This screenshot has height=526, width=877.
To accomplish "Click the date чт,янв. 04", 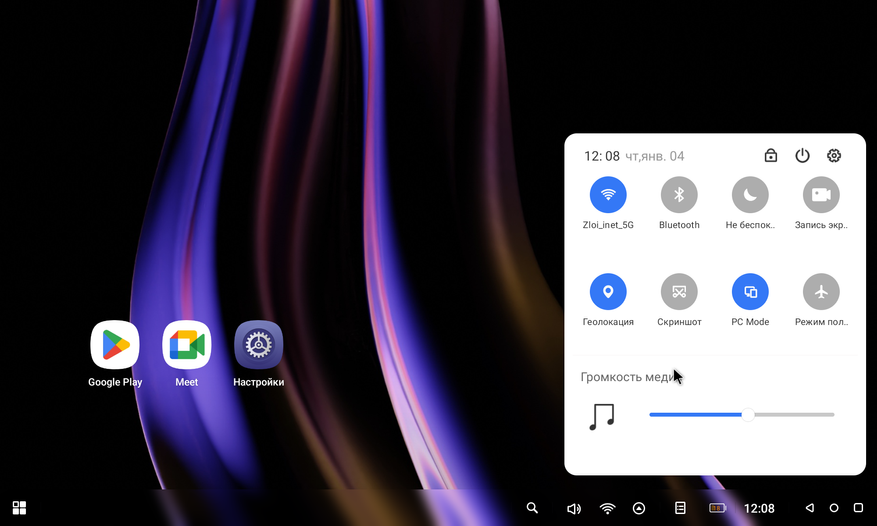I will click(x=654, y=156).
